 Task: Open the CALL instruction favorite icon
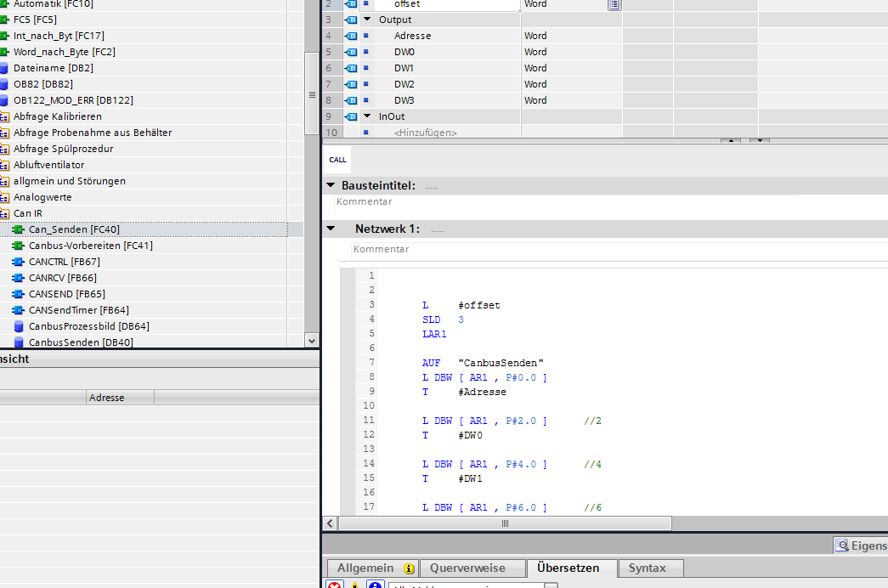(337, 160)
